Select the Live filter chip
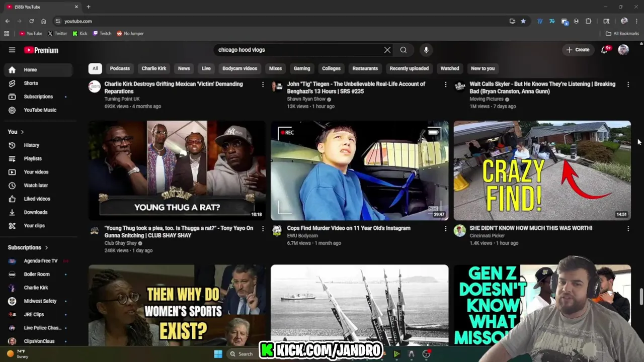This screenshot has width=644, height=362. pos(206,68)
